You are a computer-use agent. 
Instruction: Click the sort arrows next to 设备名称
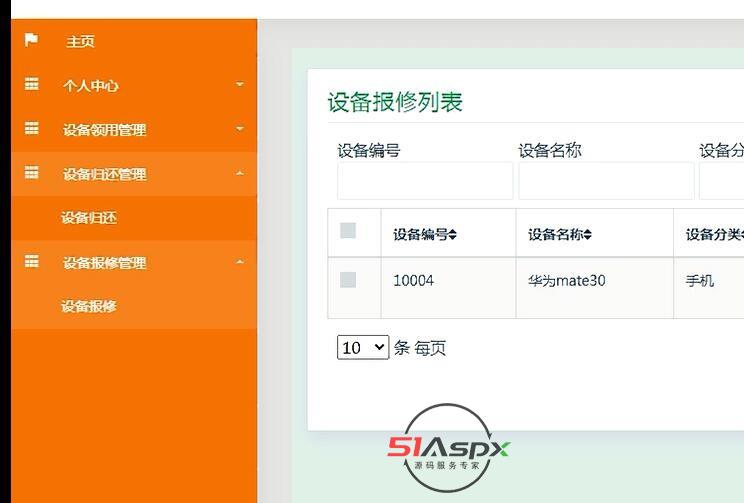pyautogui.click(x=588, y=234)
